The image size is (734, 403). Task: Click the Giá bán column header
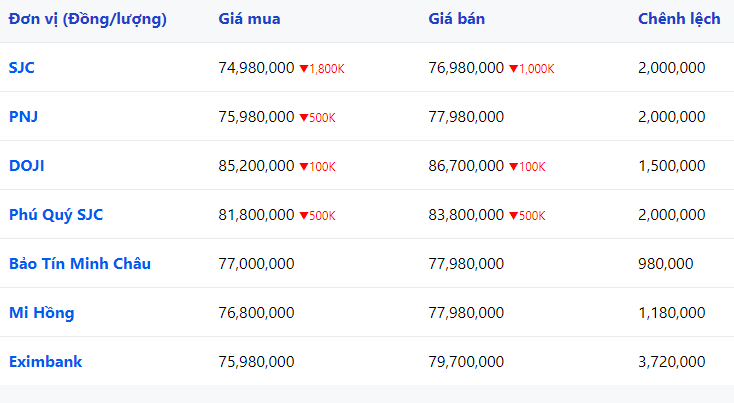456,19
